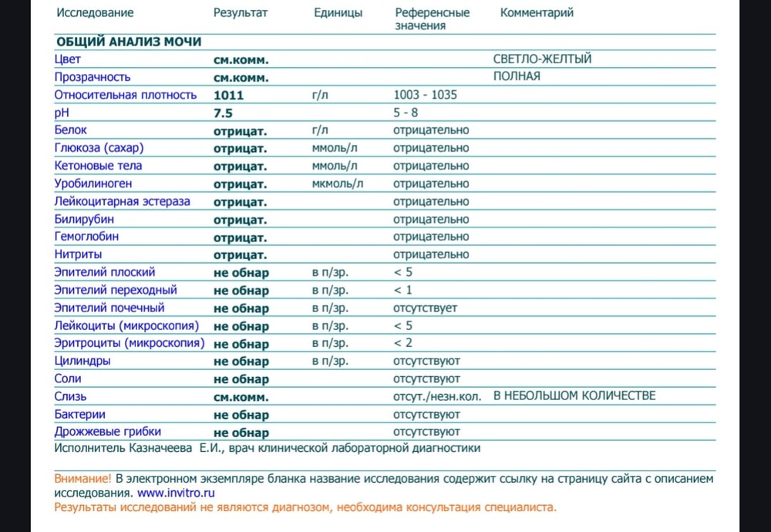Click the orange 'Внимание!' notice label
Viewport: 771px width, 532px height.
tap(82, 479)
